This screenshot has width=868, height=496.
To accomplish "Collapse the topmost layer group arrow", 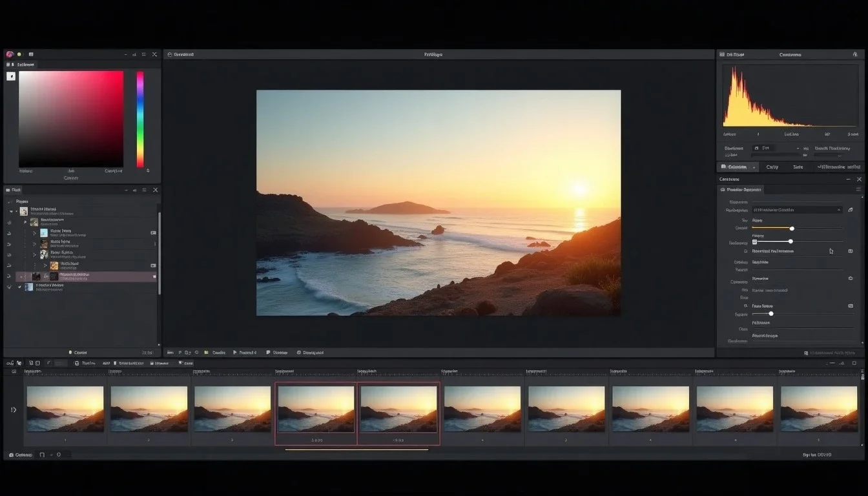I will point(11,211).
